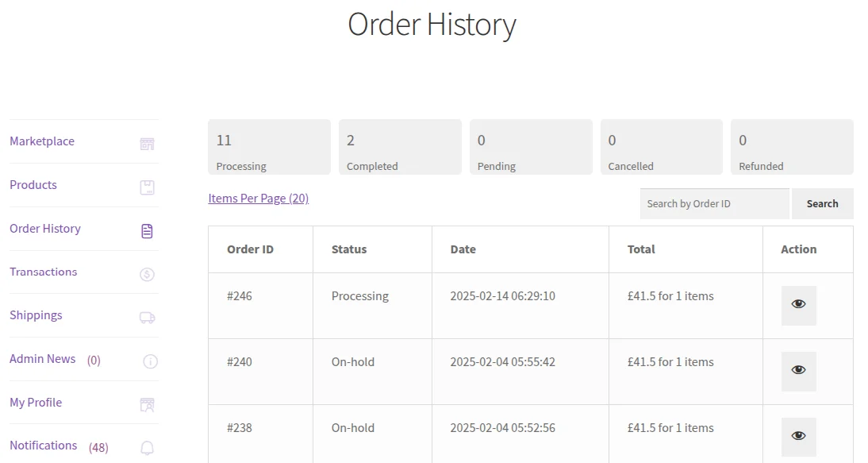View order #238 using the eye button

coord(797,436)
